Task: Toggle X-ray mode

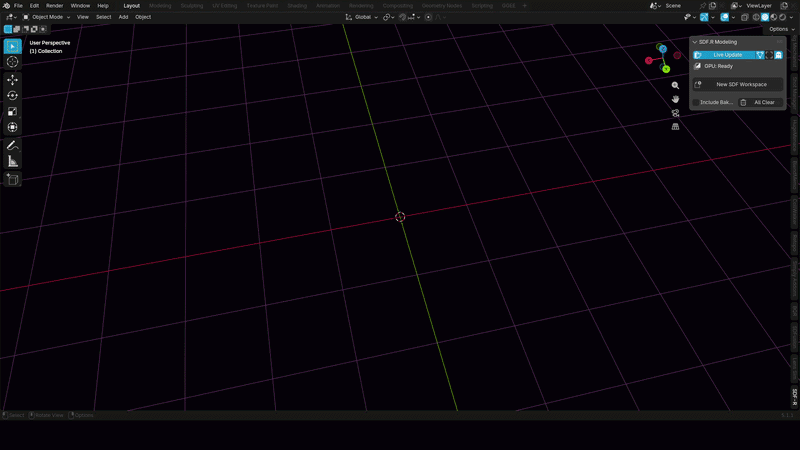Action: [x=744, y=17]
